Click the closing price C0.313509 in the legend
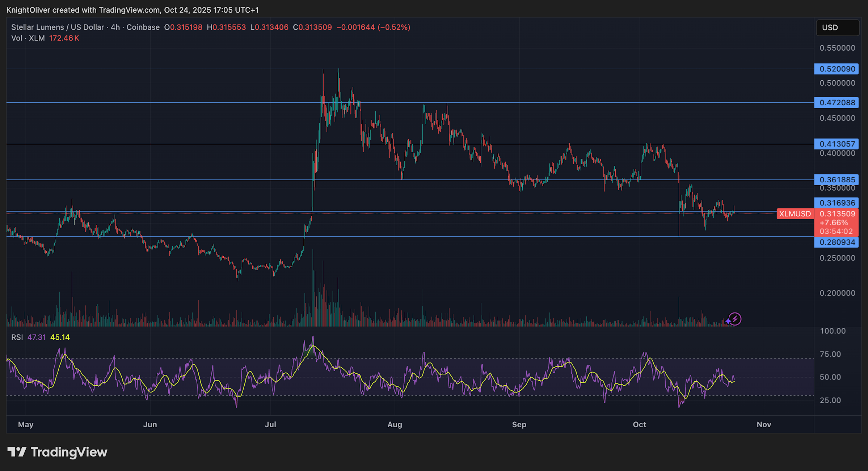The width and height of the screenshot is (868, 471). 313,27
